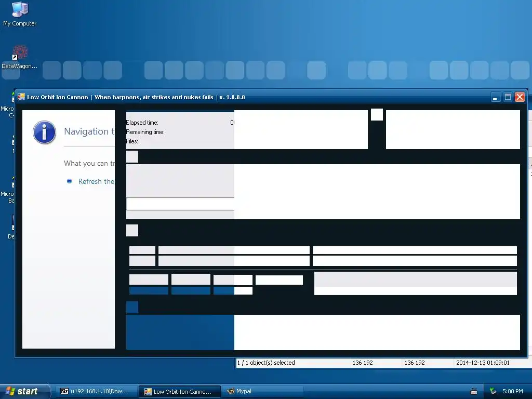Switch to the \\192.168.1.10\Dow... taskbar window

pos(95,391)
